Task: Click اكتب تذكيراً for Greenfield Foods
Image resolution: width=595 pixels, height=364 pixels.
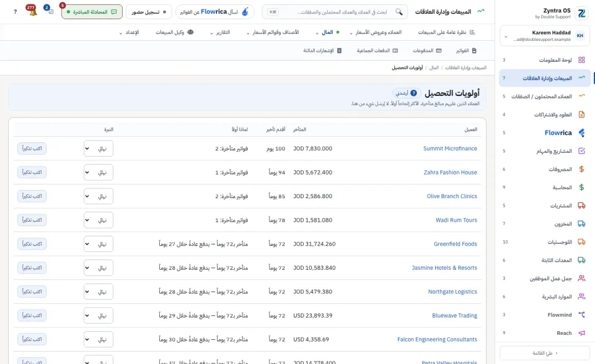Action: [x=32, y=244]
